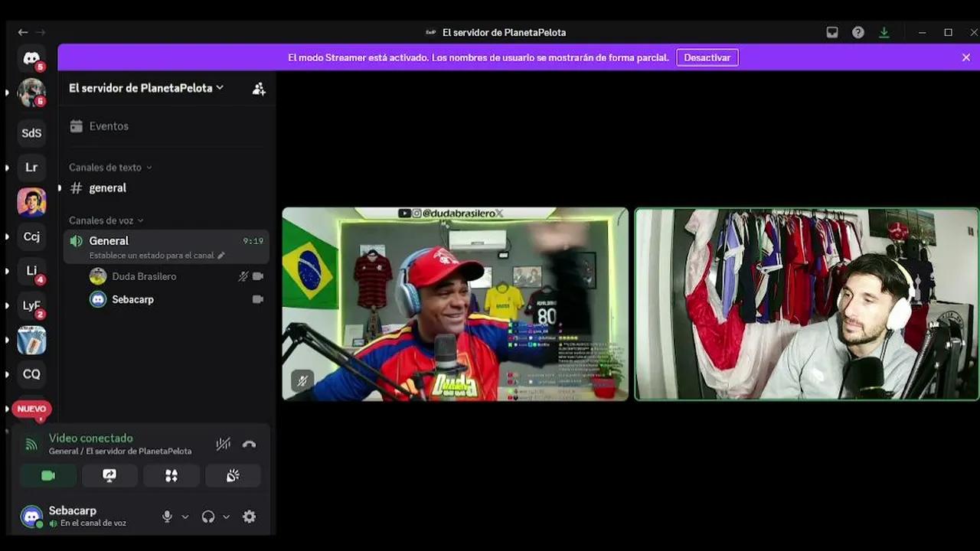Open the PlanetaPelota server dropdown menu

(146, 88)
